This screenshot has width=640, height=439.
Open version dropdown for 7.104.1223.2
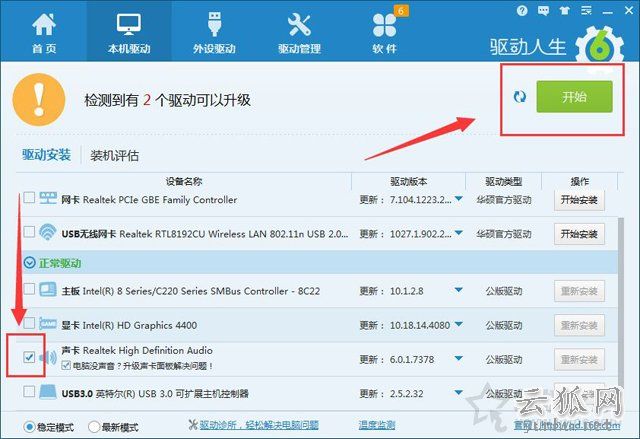coord(459,199)
